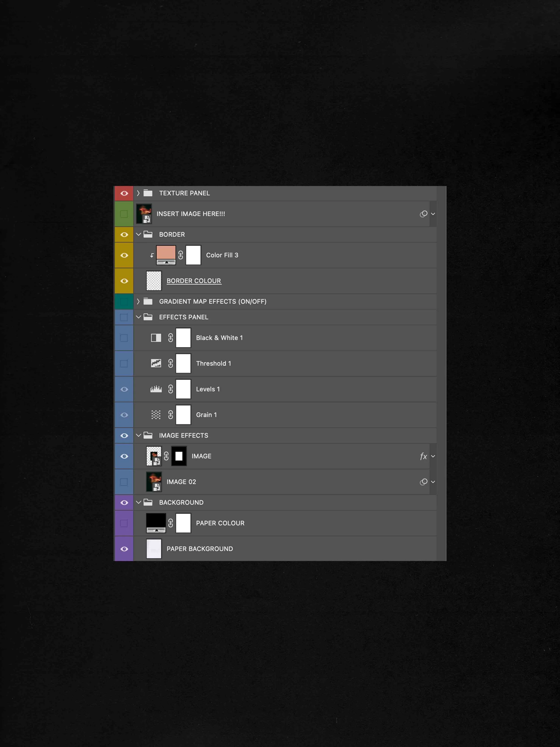This screenshot has height=747, width=560.
Task: Click the mask link icon on IMAGE layer
Action: [166, 456]
